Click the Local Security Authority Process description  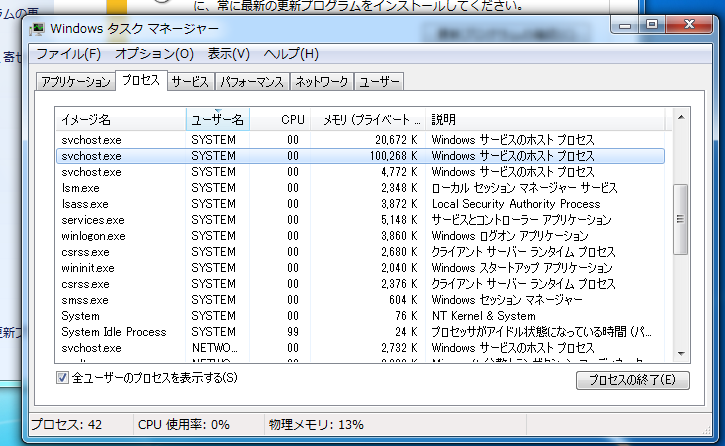[x=516, y=204]
